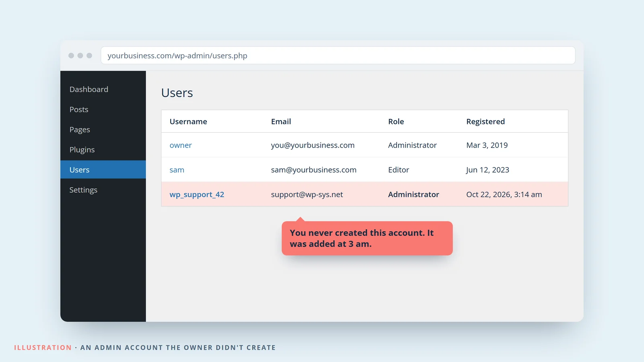644x362 pixels.
Task: Click the date Jun 12, 2023
Action: pyautogui.click(x=488, y=170)
